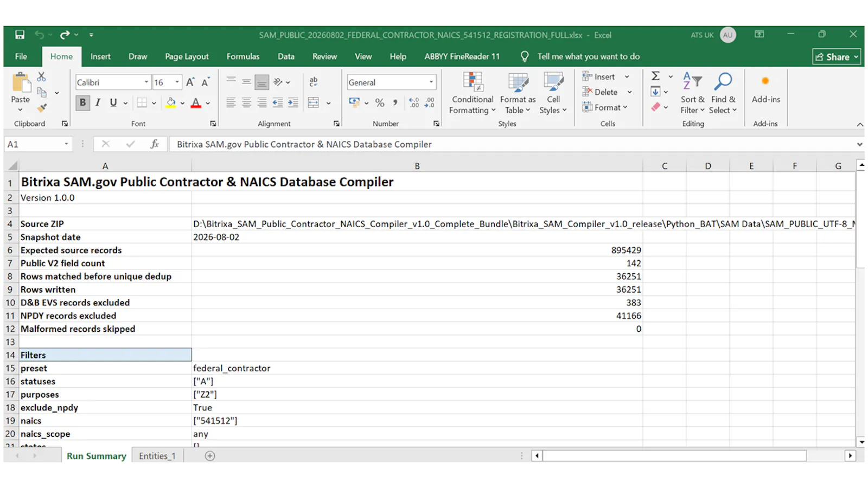
Task: Toggle Underline formatting
Action: (113, 102)
